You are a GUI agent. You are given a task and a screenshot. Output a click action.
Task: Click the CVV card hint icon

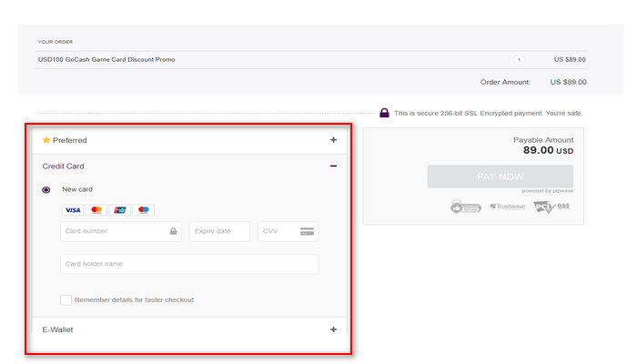(308, 231)
